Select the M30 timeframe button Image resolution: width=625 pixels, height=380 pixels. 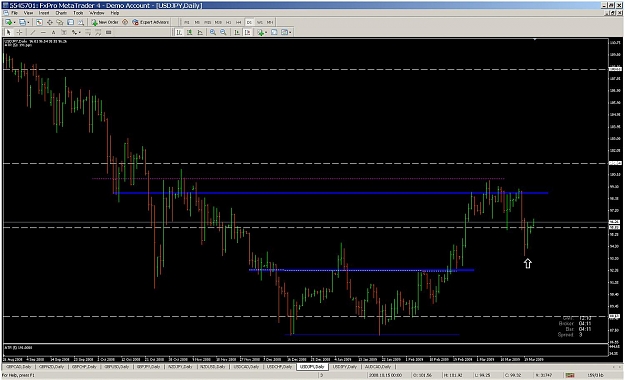pyautogui.click(x=218, y=22)
